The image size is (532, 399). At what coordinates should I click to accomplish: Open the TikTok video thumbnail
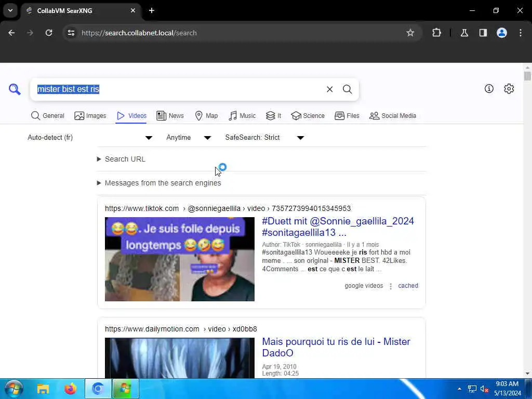[179, 259]
